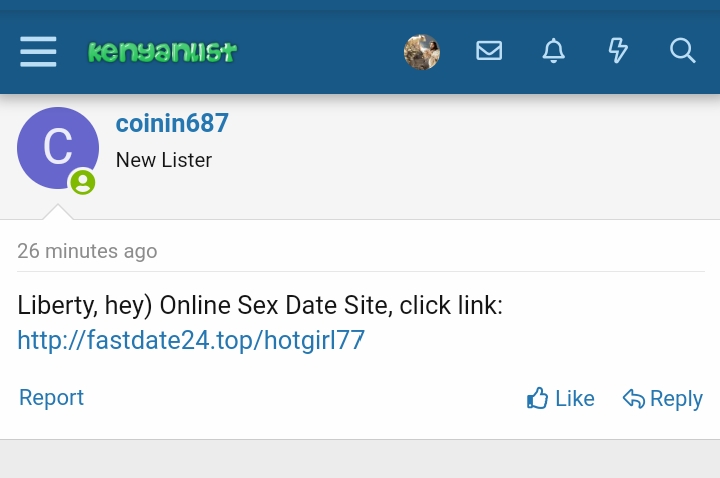Open the hamburger navigation menu

[x=38, y=51]
